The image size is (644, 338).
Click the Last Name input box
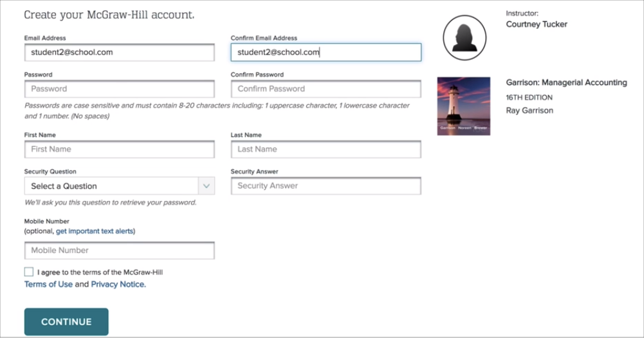pos(326,149)
